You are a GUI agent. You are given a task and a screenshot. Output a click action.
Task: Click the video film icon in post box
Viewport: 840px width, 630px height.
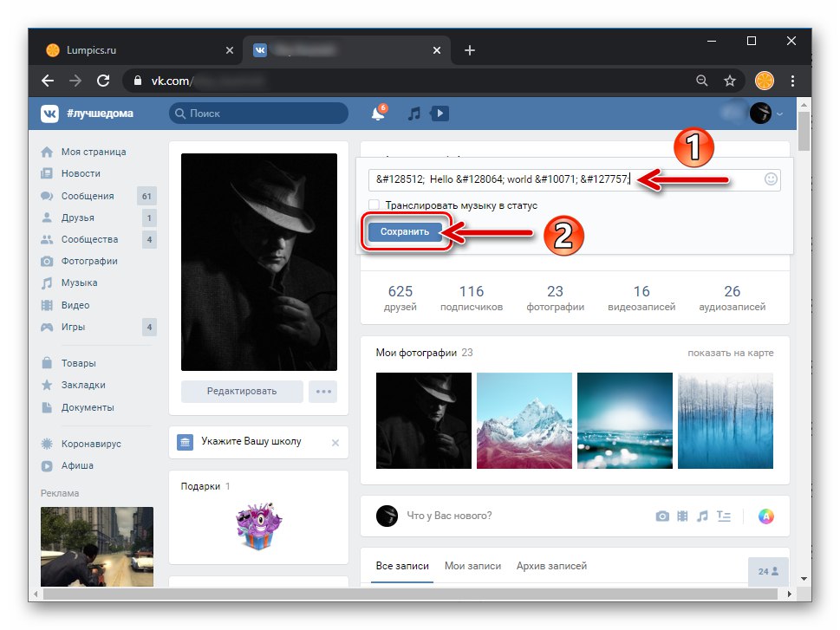pos(682,516)
